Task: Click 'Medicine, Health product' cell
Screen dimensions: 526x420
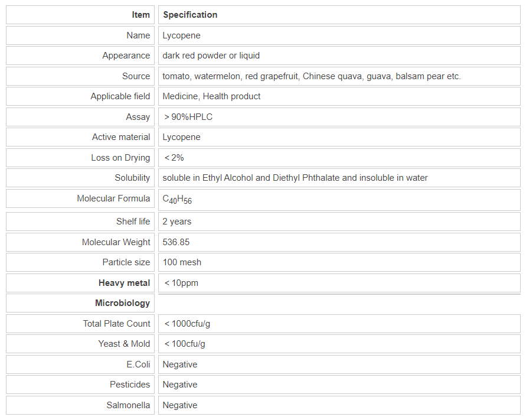Action: click(x=211, y=96)
